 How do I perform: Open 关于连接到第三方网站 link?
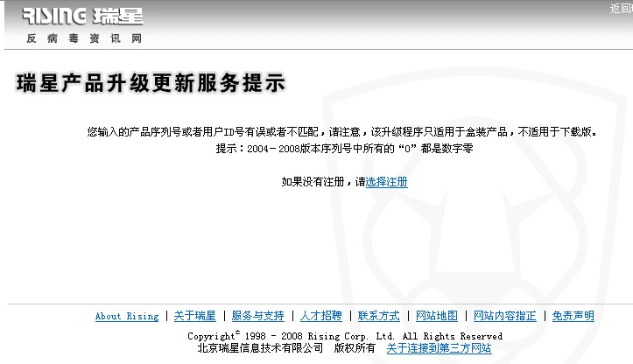tap(439, 348)
